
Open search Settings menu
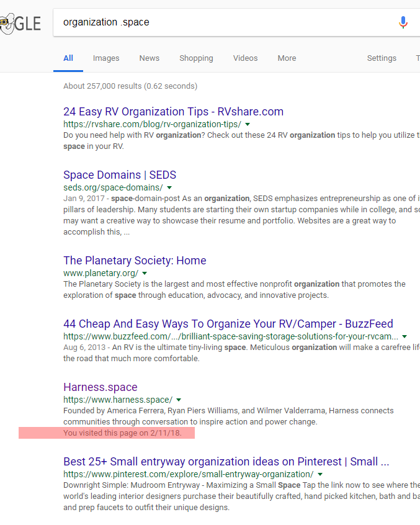pos(382,58)
